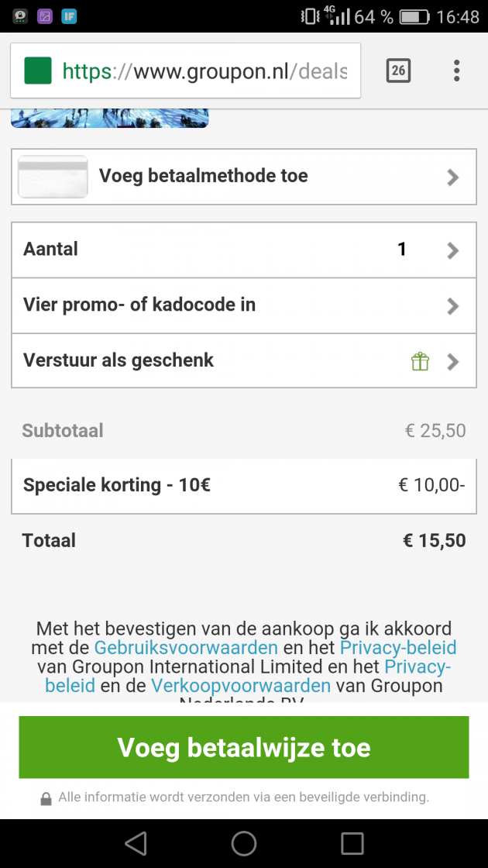Image resolution: width=488 pixels, height=868 pixels.
Task: Tap the deal image thumbnail at top
Action: (x=109, y=118)
